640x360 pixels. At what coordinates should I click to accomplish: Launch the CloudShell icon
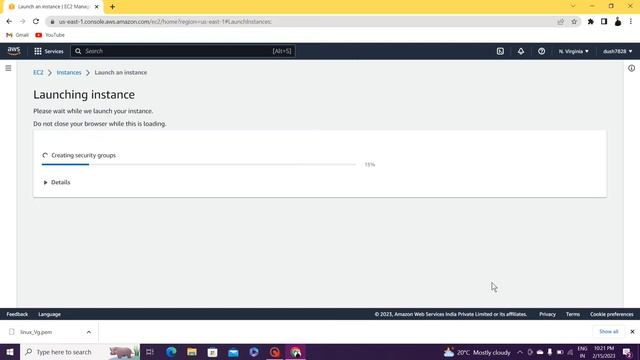(500, 51)
